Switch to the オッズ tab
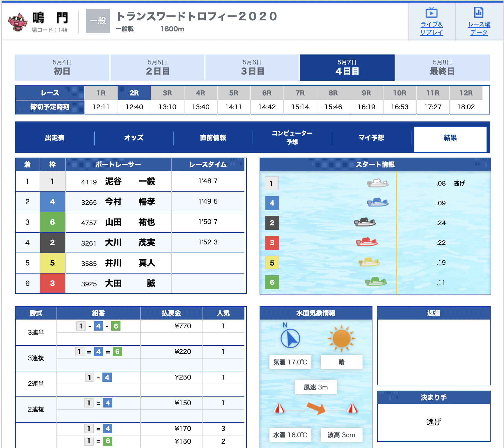504x448 pixels. tap(134, 138)
